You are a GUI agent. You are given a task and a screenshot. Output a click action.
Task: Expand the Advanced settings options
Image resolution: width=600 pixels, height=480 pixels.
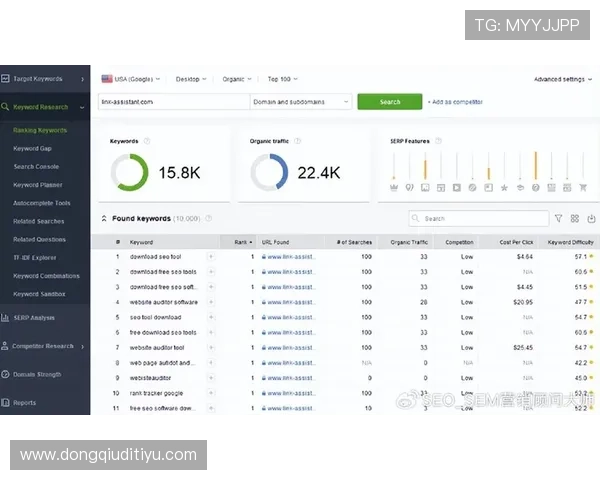(561, 79)
